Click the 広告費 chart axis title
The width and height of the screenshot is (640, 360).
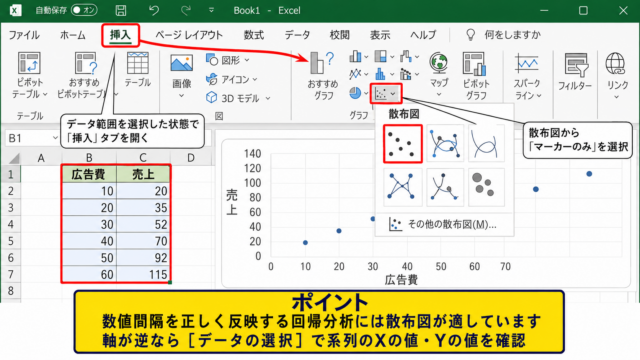pos(401,280)
